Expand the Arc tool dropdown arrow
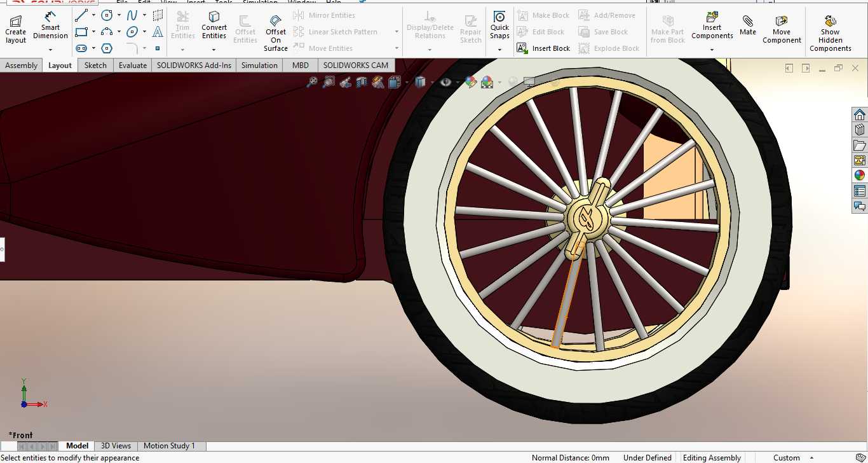 pos(119,32)
